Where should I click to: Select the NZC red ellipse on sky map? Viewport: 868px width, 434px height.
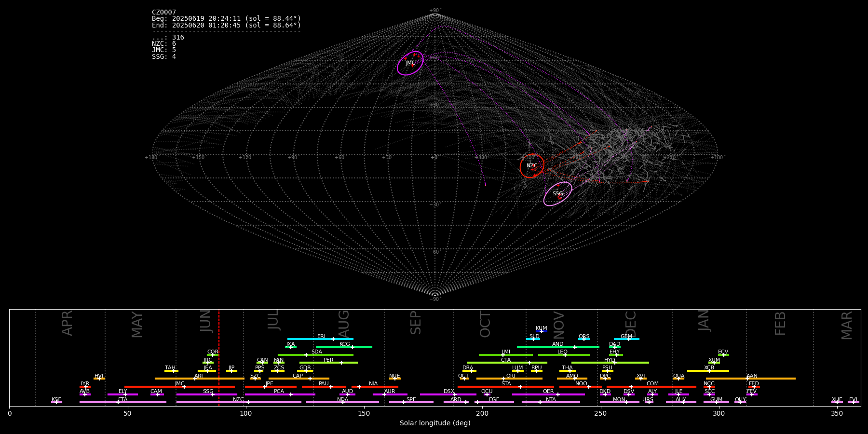532,166
